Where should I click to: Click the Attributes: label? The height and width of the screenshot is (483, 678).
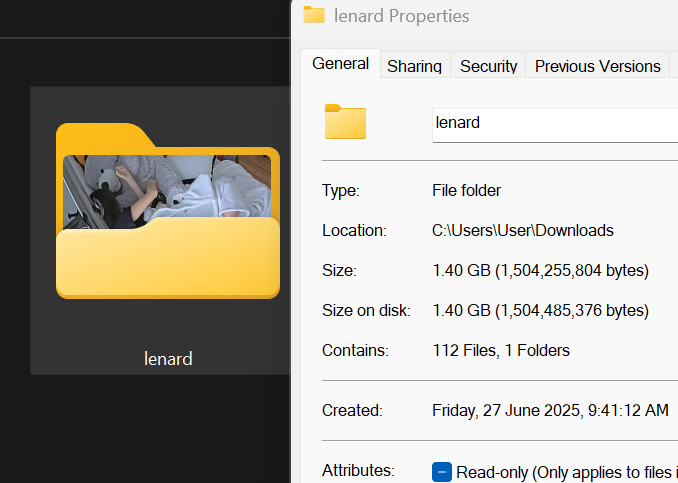358,470
